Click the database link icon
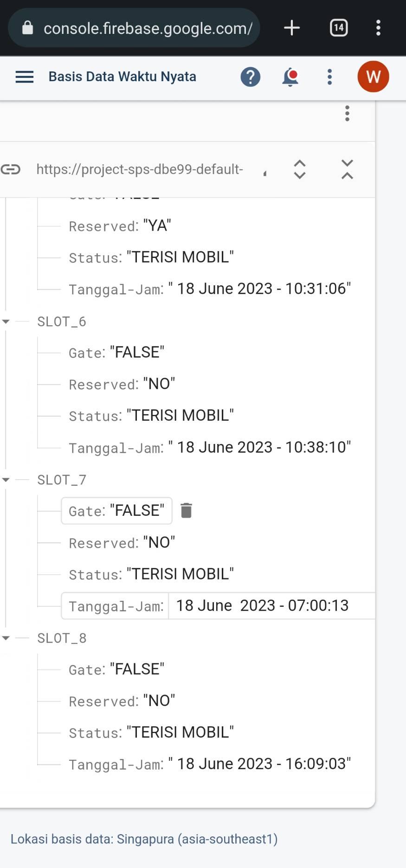Screen dimensions: 406x868 (x=11, y=169)
